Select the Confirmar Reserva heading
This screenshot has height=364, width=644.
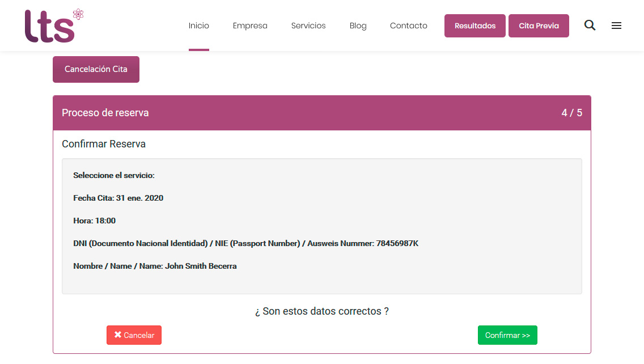(104, 144)
